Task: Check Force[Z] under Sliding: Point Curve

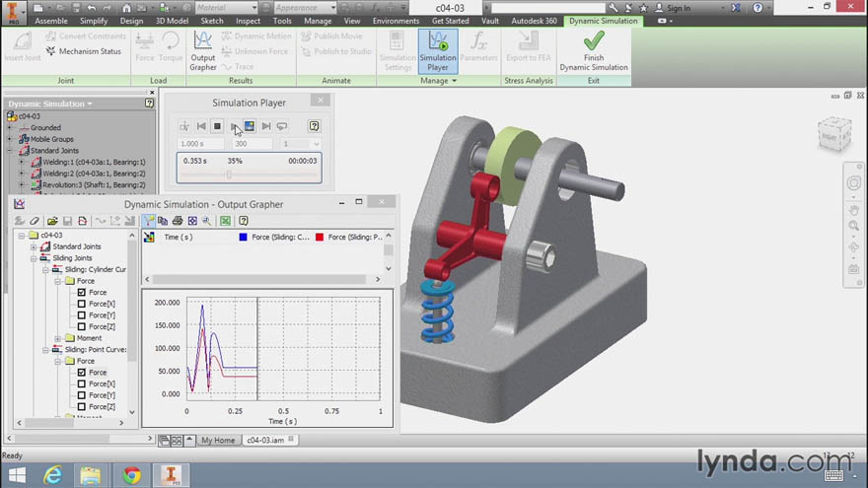Action: (x=81, y=406)
